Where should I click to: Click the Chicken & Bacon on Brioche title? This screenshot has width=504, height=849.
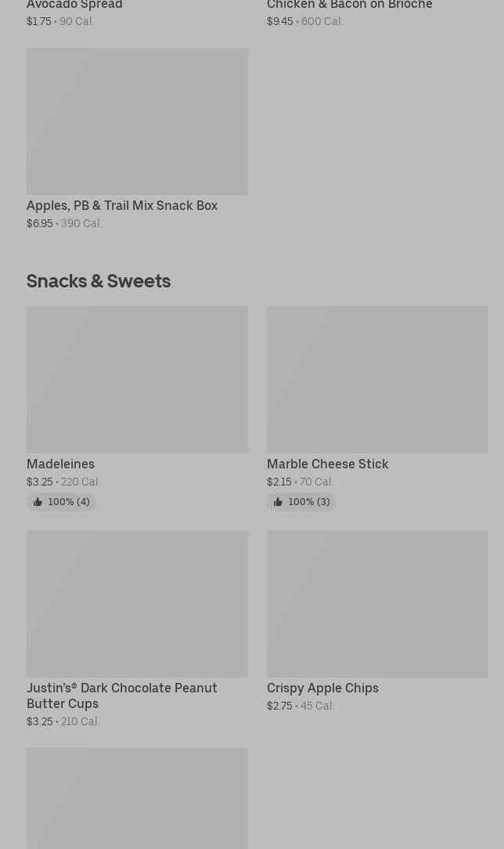tap(349, 5)
